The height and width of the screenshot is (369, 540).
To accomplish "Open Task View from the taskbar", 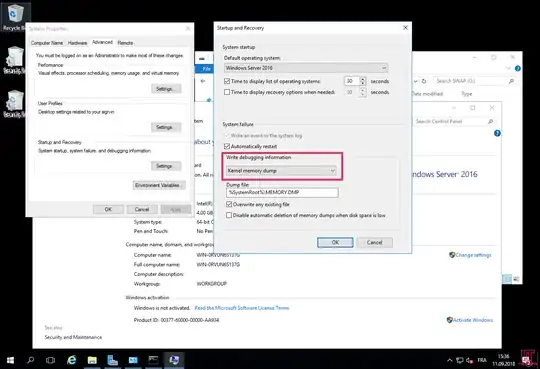I will coord(50,360).
